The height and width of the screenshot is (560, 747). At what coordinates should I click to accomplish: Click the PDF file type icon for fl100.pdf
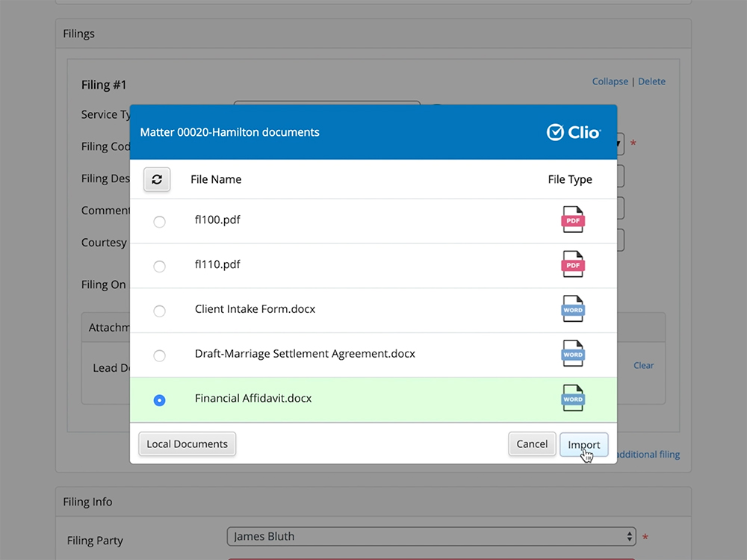tap(572, 220)
